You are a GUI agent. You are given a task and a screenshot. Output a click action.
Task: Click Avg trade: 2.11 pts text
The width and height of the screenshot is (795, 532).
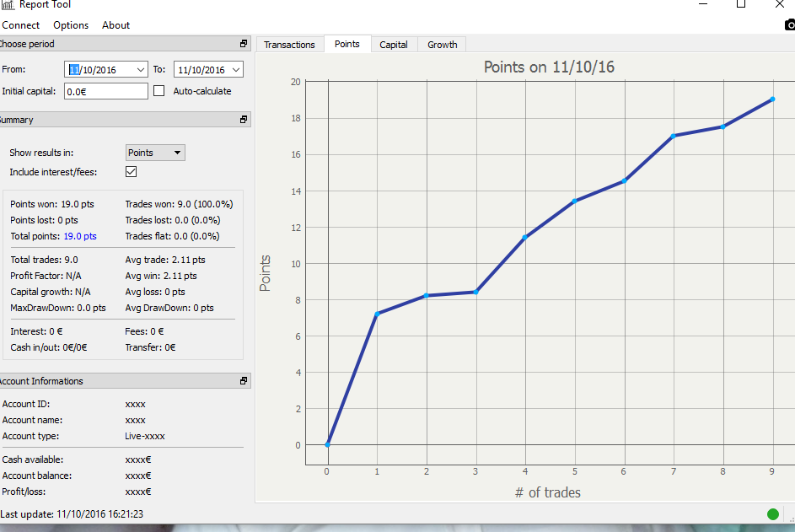[x=165, y=261]
